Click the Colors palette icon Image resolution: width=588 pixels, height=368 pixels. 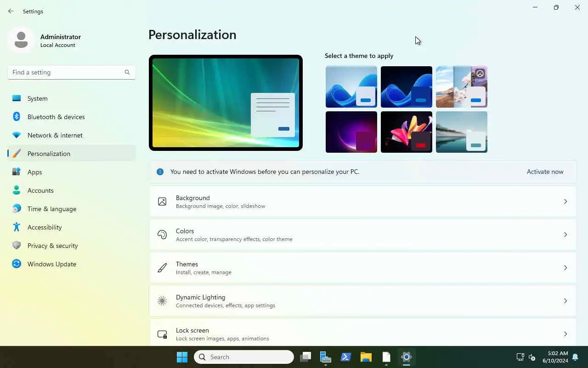162,235
